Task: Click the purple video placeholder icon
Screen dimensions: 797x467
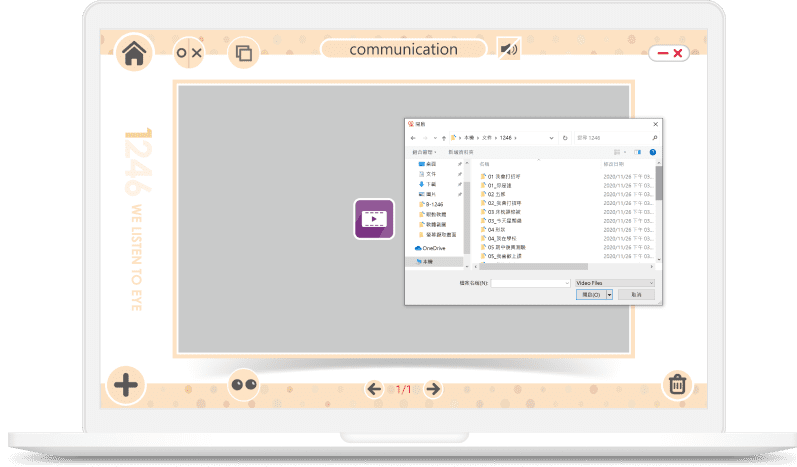Action: pos(374,219)
